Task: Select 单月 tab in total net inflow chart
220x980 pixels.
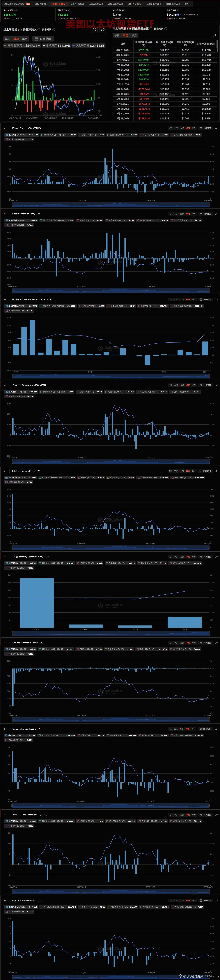Action: pos(25,39)
